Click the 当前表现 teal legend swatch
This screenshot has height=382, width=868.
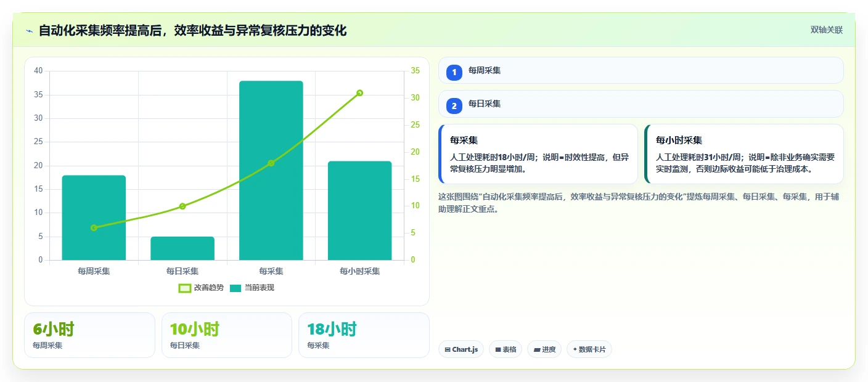pos(235,288)
